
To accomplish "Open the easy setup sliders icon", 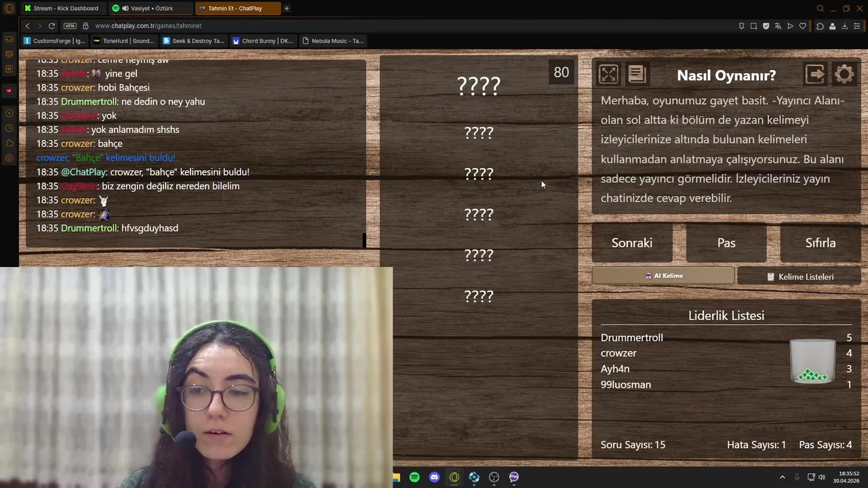I will click(858, 26).
